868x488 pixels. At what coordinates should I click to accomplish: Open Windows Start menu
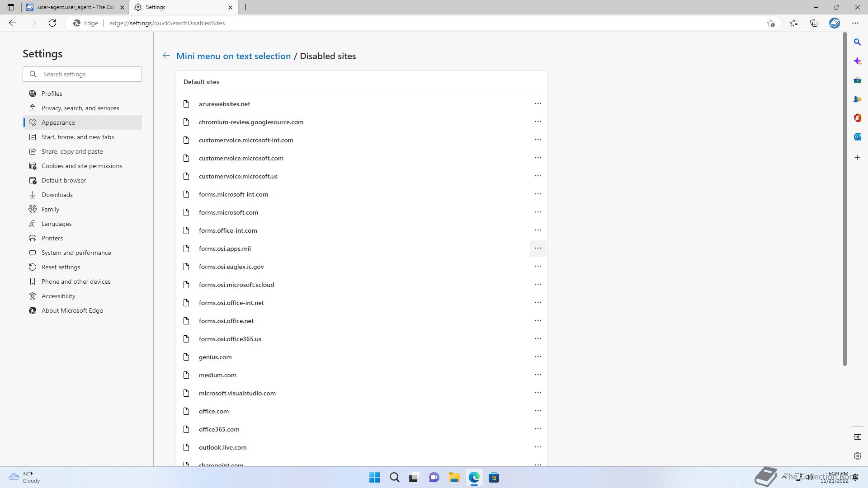[x=374, y=478]
